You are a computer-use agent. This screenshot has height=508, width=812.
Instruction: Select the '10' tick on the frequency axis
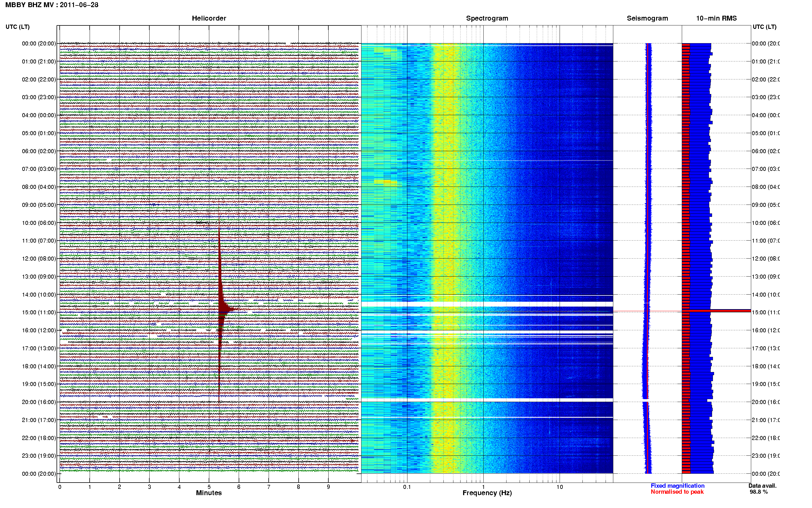point(560,487)
